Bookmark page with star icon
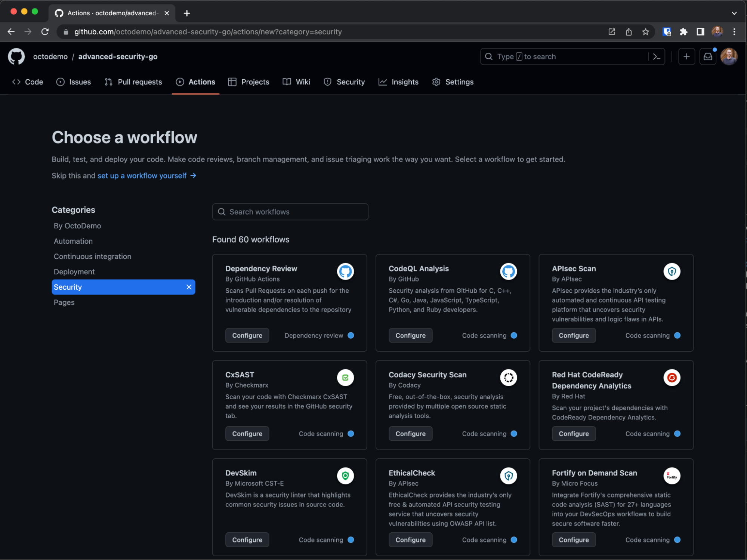Screen dimensions: 747x560 pyautogui.click(x=645, y=32)
